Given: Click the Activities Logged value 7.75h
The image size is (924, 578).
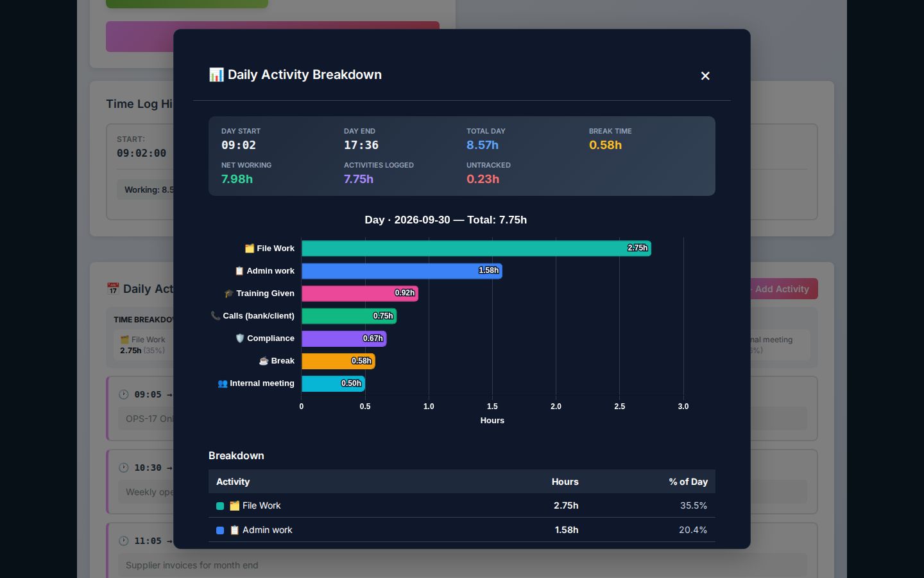Looking at the screenshot, I should [359, 179].
